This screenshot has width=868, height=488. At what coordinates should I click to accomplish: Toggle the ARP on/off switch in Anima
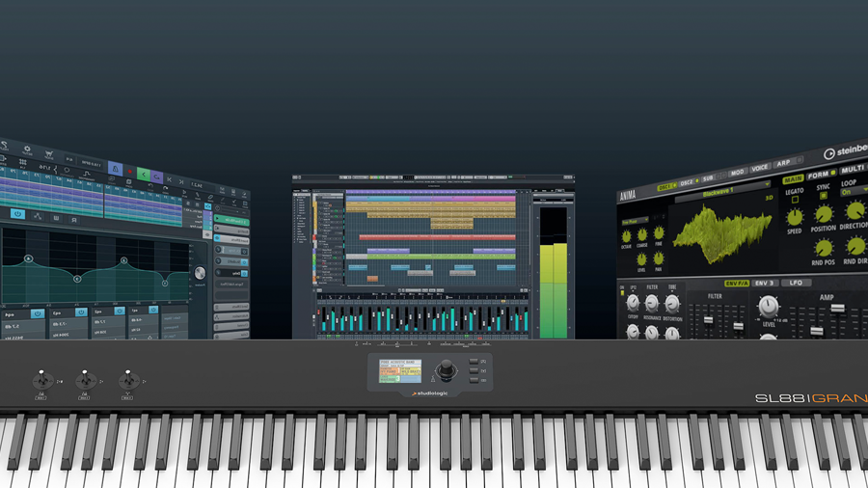[800, 160]
